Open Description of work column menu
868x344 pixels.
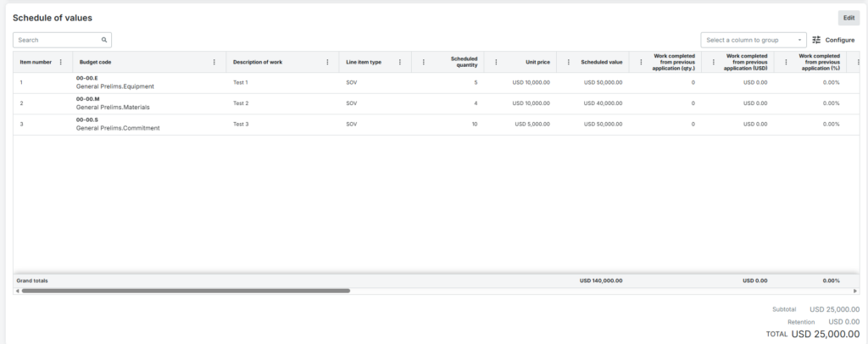click(x=327, y=62)
